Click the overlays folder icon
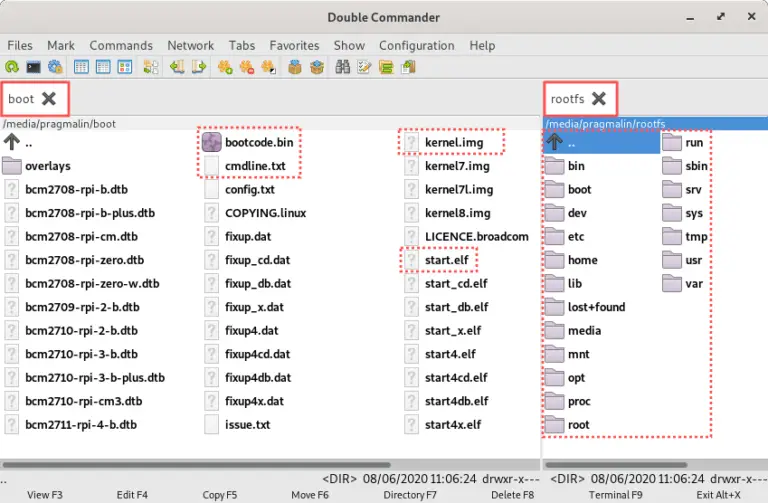 (x=12, y=166)
